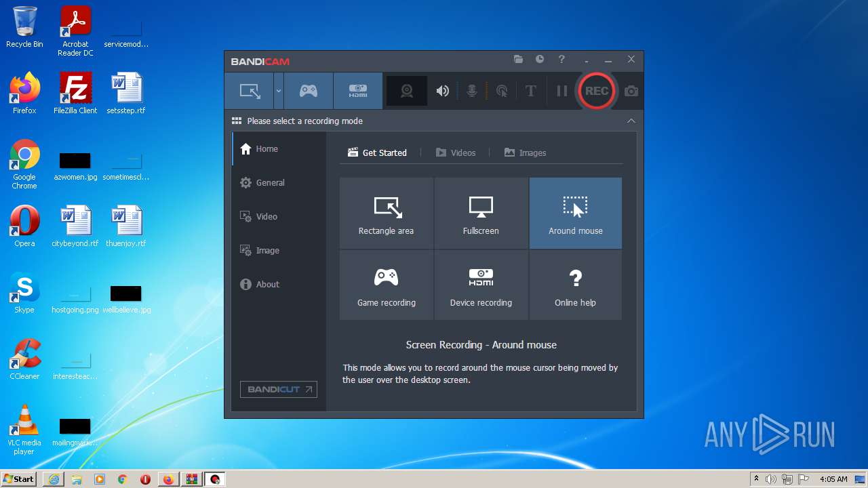The height and width of the screenshot is (488, 868).
Task: Click the grid icon beside recording mode text
Action: tap(237, 121)
